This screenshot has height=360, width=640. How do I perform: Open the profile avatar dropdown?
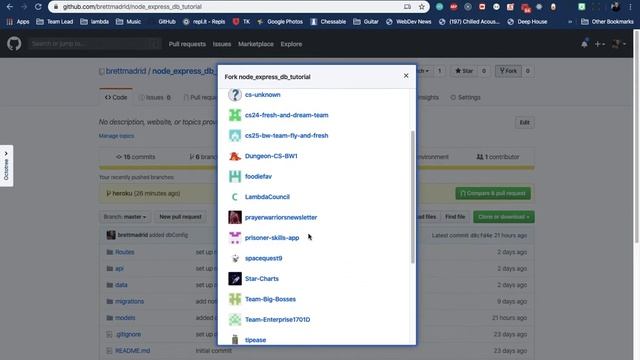coord(618,44)
